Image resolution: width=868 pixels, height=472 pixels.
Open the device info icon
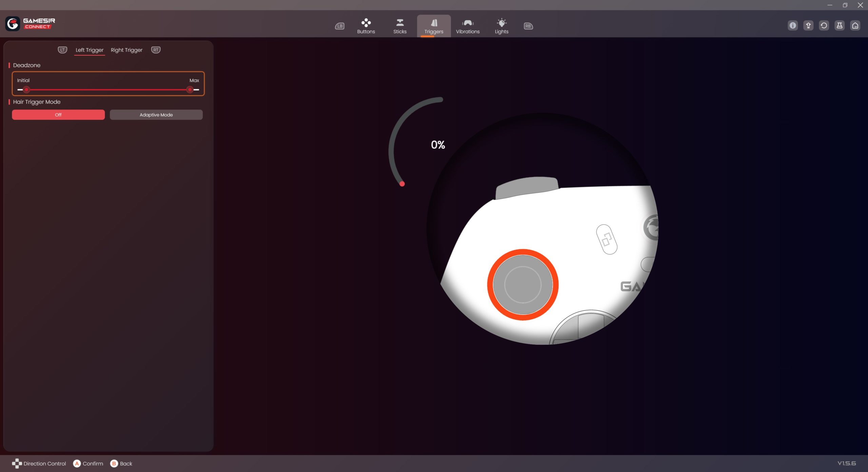[x=792, y=25]
